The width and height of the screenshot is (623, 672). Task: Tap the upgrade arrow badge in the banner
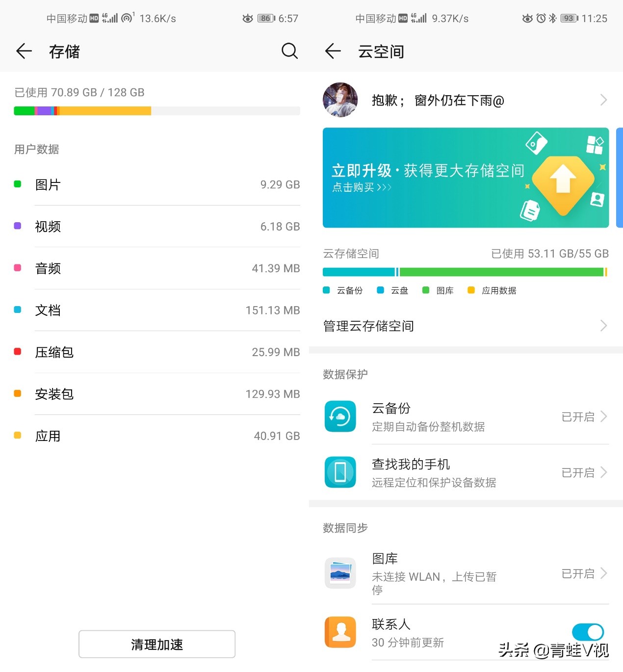pos(563,184)
